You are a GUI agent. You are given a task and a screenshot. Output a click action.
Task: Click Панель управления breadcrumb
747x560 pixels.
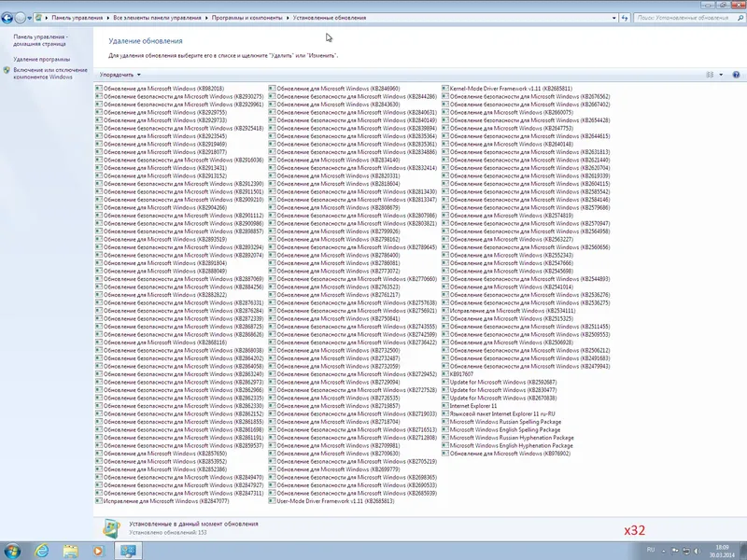[x=78, y=18]
